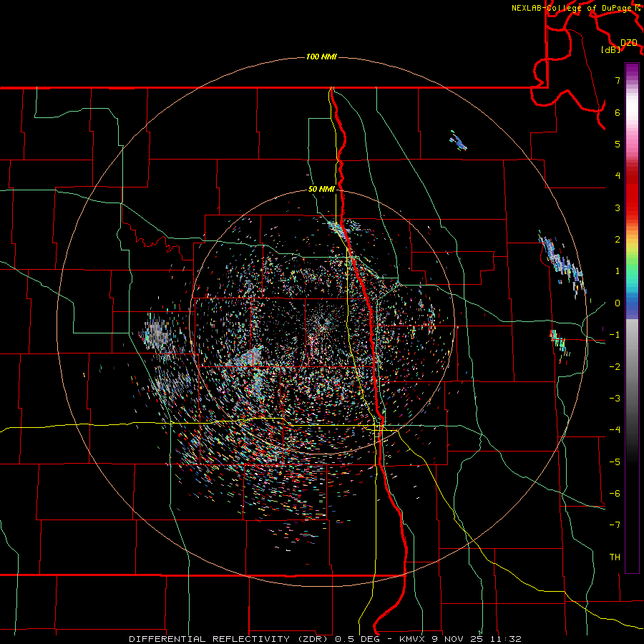The width and height of the screenshot is (644, 644).
Task: Click the "[dB]" unit label
Action: click(x=611, y=49)
